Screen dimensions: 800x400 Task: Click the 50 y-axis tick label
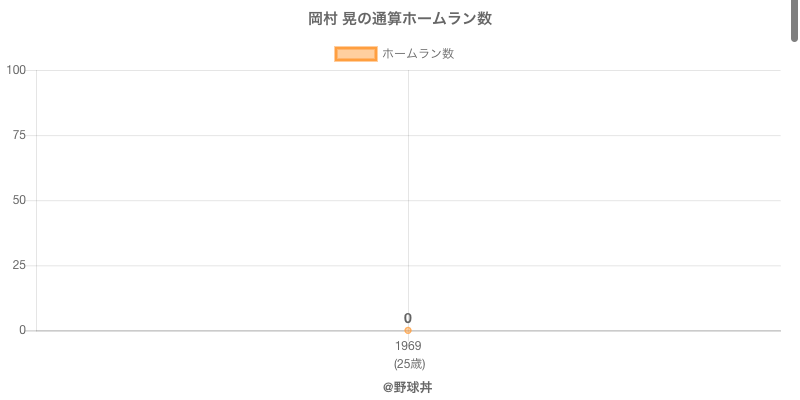coord(19,200)
